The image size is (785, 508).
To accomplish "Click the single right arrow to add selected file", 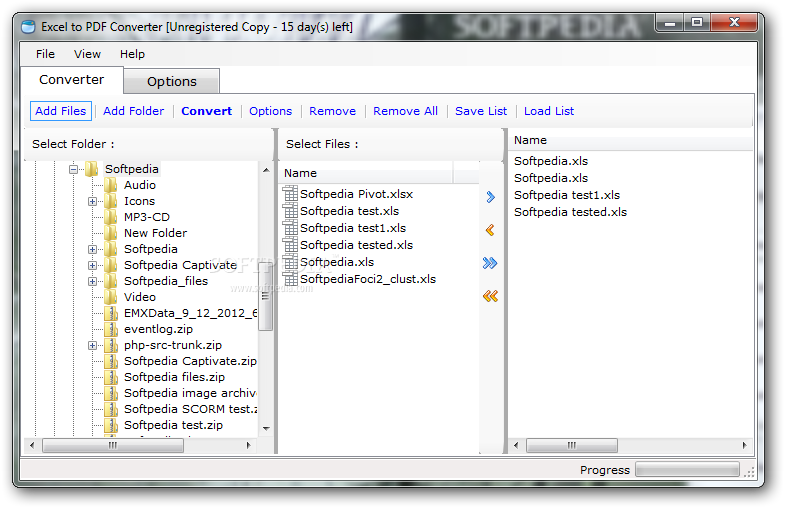I will click(490, 197).
